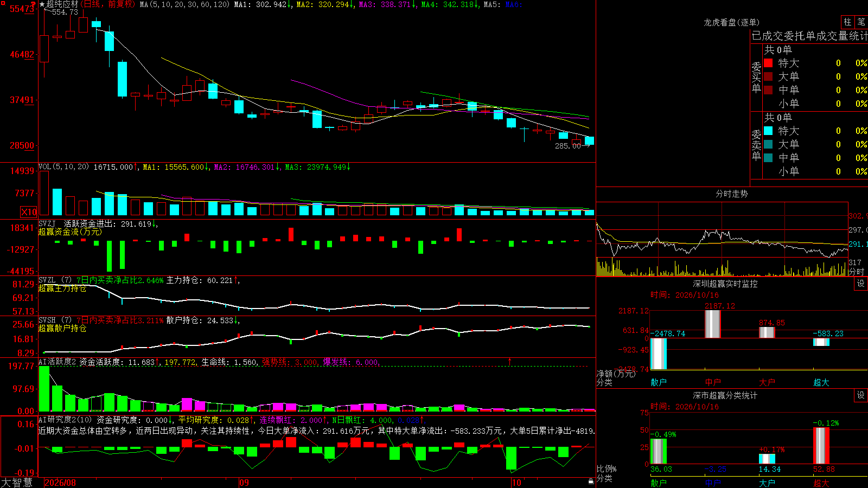Click the VOL(5,10,20) indicator label
The width and height of the screenshot is (868, 488).
point(63,167)
